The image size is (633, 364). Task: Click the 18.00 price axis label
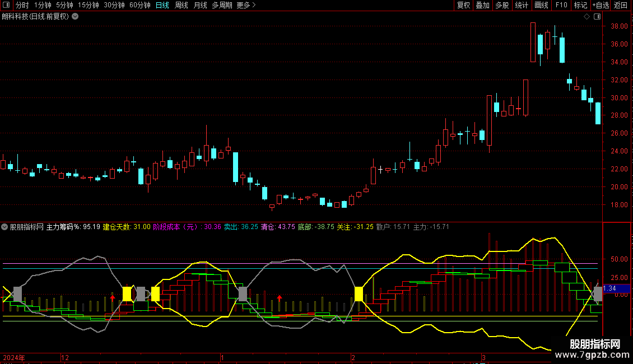tap(619, 205)
